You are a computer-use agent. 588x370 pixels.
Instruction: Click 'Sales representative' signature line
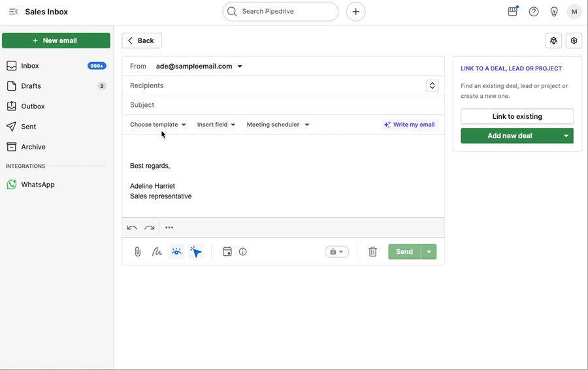tap(161, 196)
